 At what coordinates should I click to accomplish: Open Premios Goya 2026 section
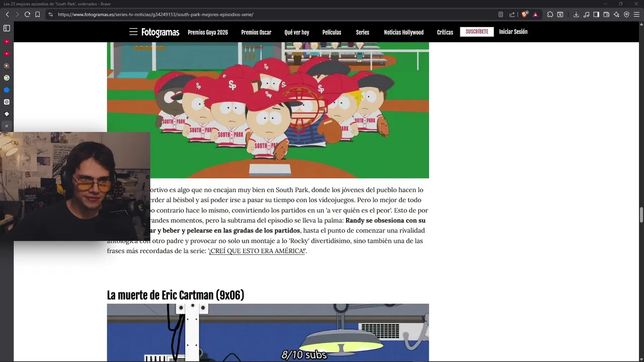208,32
